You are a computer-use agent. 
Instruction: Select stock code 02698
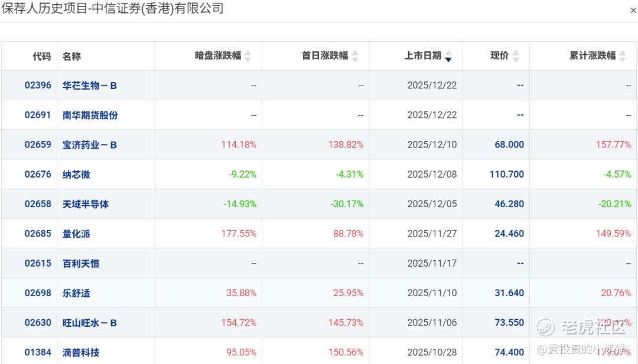[x=38, y=293]
